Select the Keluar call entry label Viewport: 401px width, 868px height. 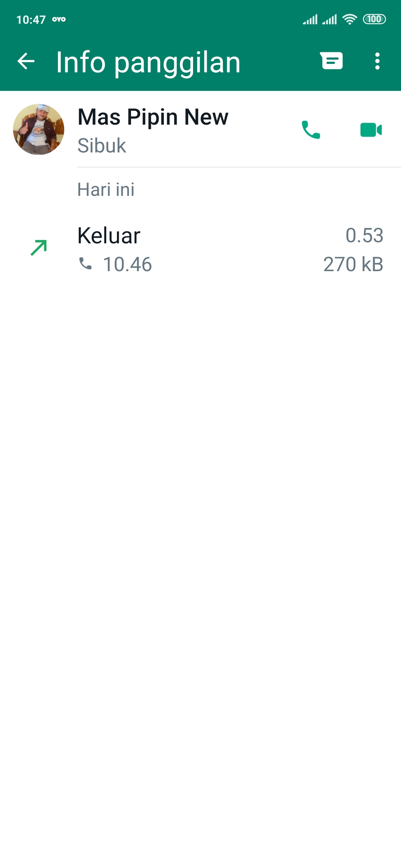pos(109,236)
